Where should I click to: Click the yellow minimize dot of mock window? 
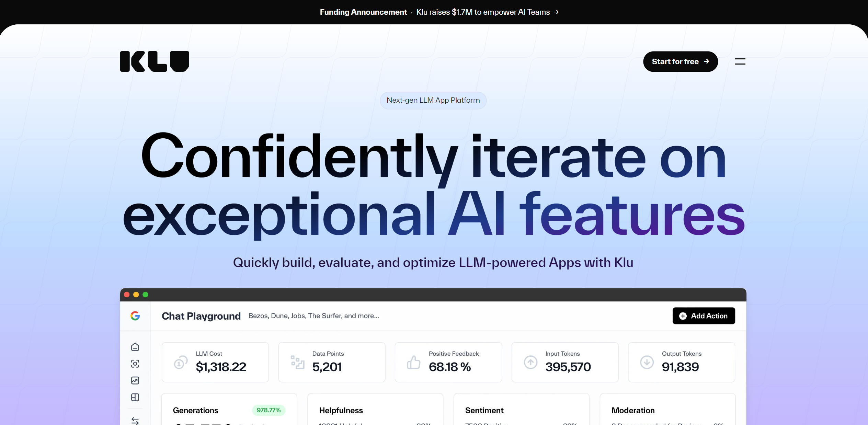(x=136, y=295)
